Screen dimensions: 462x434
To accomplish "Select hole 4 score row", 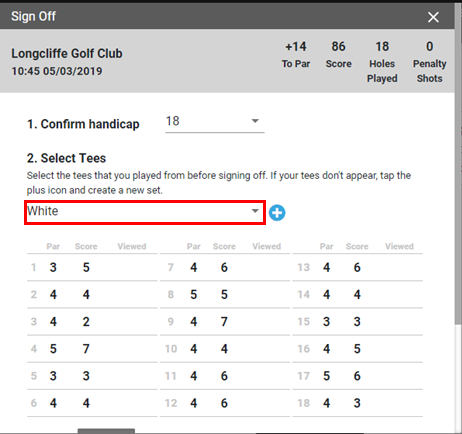I will 92,349.
